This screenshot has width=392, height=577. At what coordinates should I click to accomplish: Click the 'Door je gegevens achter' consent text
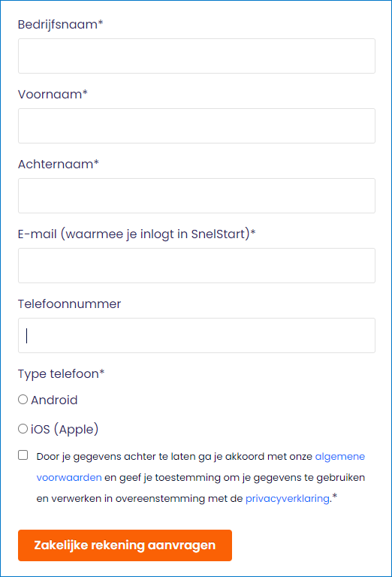pos(201,478)
